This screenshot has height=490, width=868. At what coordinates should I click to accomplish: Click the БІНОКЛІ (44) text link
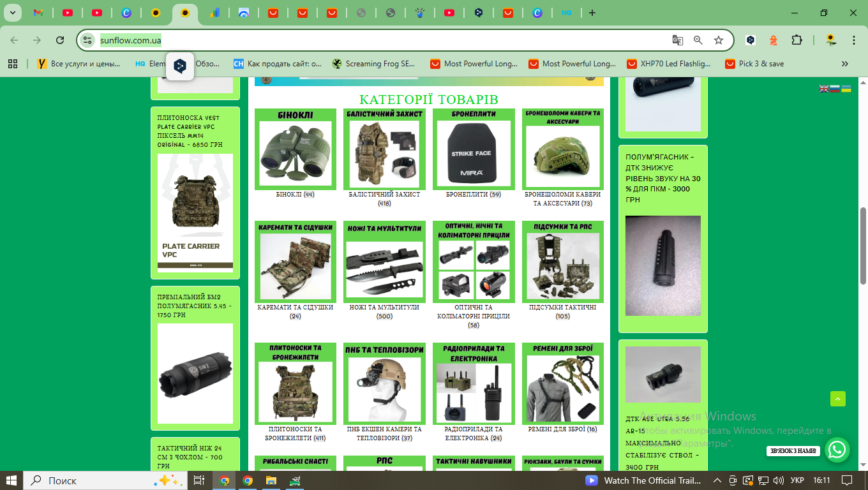(x=295, y=195)
